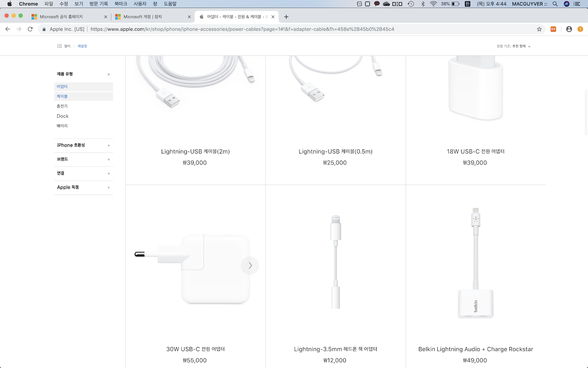This screenshot has height=368, width=588.
Task: Open Spotlight search in the menu bar
Action: click(x=555, y=4)
